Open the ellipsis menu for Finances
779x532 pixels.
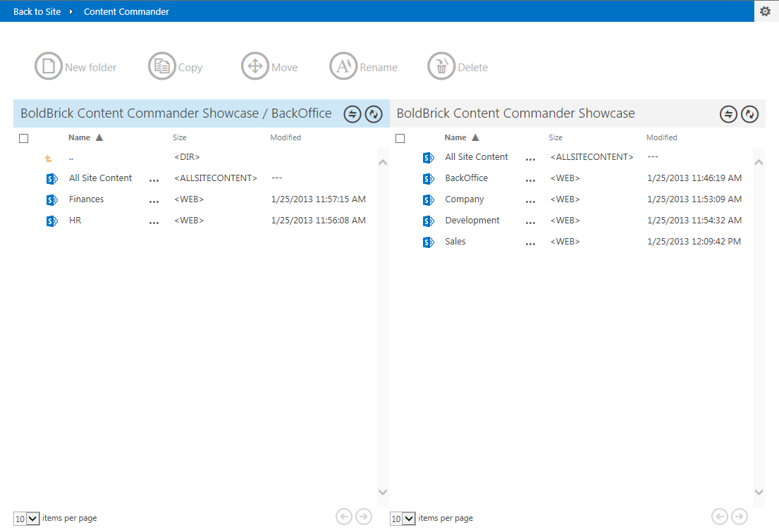click(x=154, y=202)
